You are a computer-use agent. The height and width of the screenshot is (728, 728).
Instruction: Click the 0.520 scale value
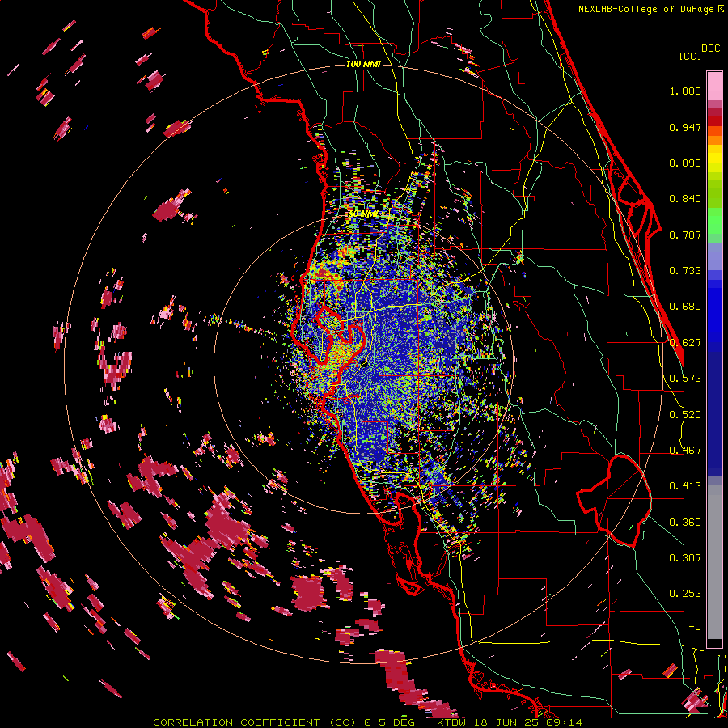point(685,415)
